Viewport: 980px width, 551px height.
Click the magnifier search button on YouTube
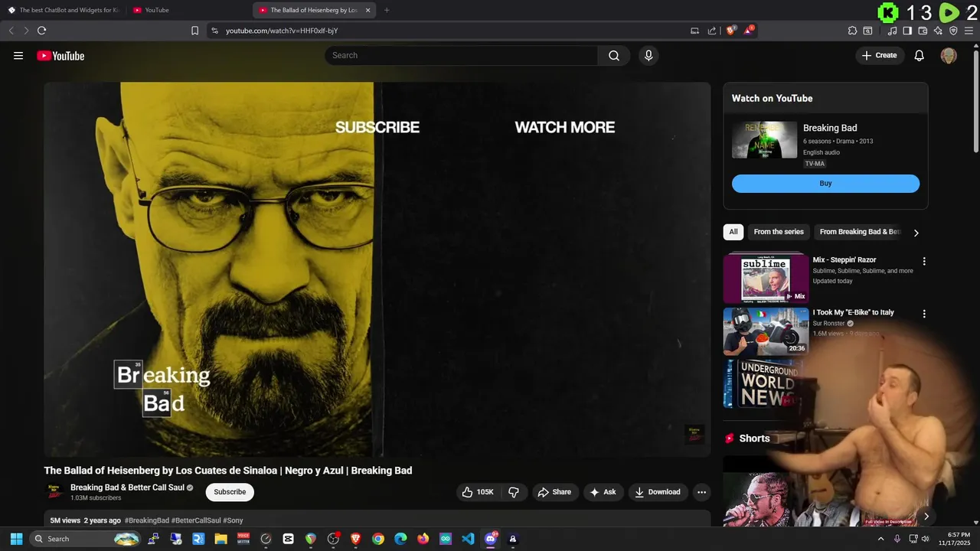[x=614, y=55]
